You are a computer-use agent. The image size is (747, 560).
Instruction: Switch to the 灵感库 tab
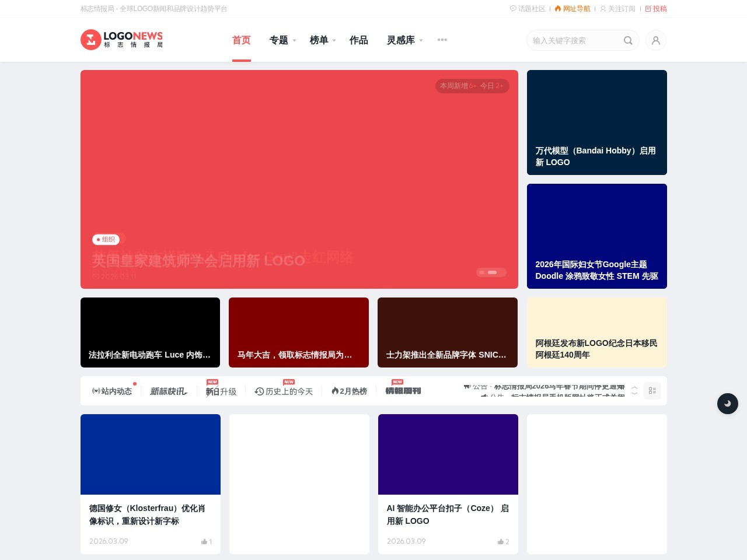click(x=401, y=40)
